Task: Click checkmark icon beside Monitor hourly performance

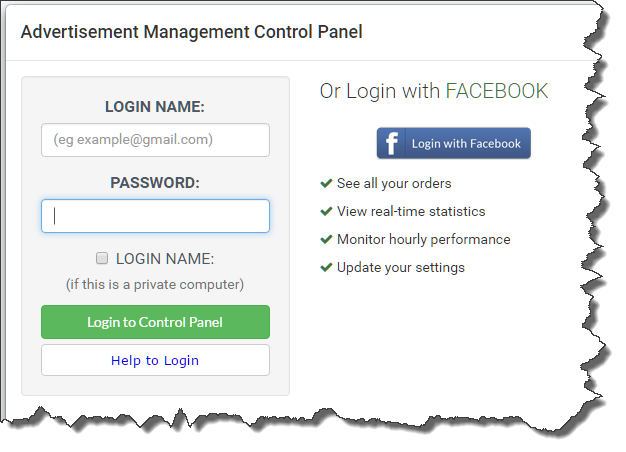Action: [326, 239]
